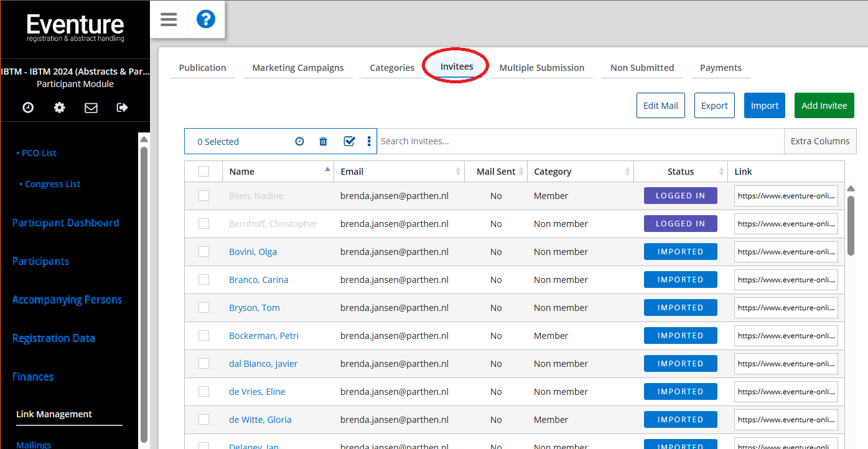This screenshot has width=868, height=449.
Task: Click the blue help question mark icon
Action: pyautogui.click(x=205, y=19)
